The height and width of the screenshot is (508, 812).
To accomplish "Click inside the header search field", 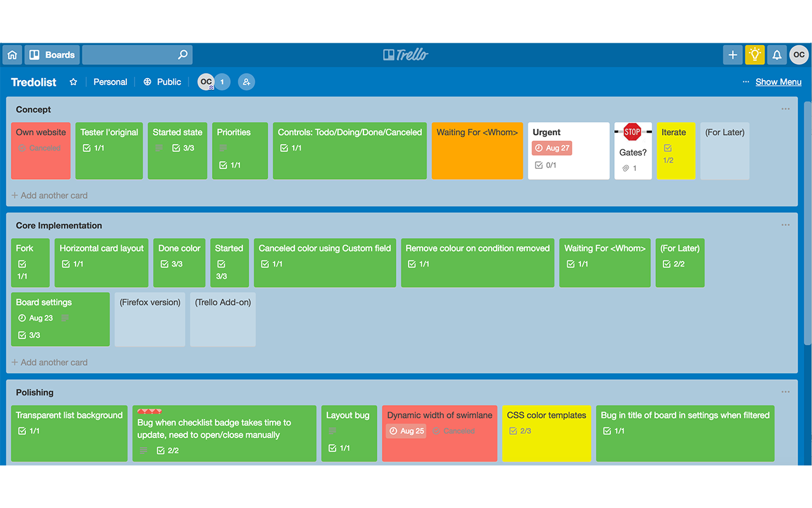I will [x=130, y=55].
